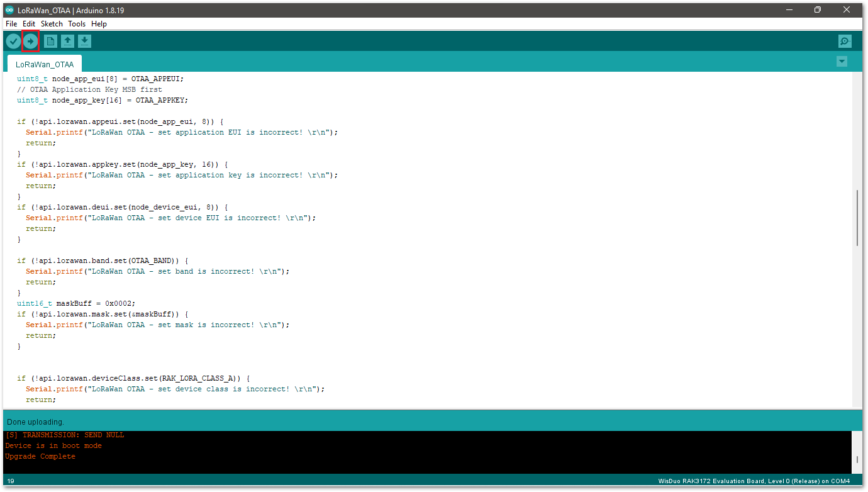Open the Sketch menu

coord(52,24)
